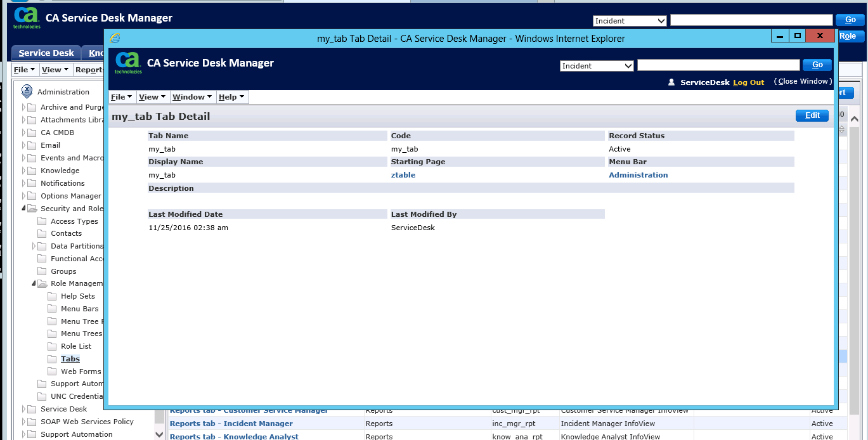Click the Log Out link

[x=748, y=82]
